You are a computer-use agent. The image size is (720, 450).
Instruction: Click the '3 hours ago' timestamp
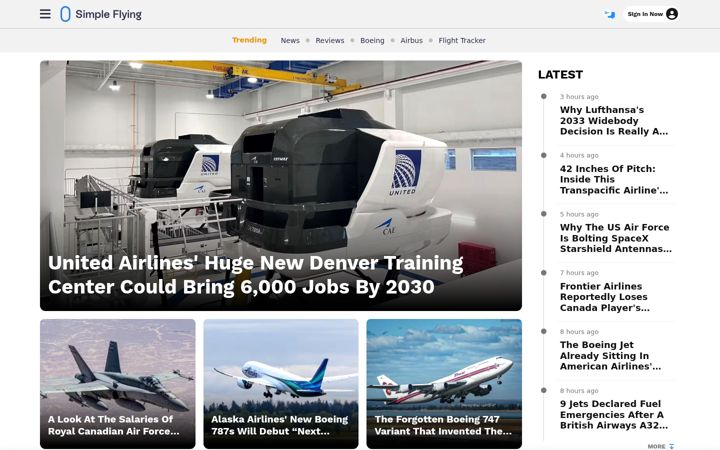click(579, 96)
